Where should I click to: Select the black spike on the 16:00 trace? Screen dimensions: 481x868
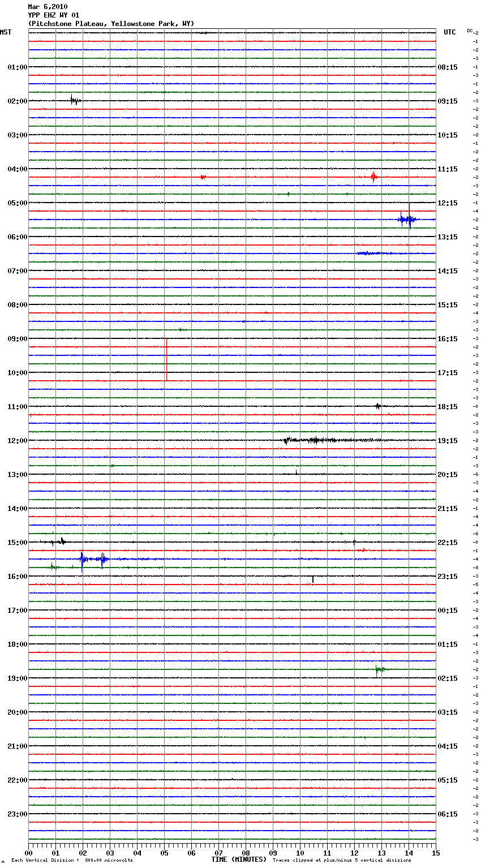[x=313, y=579]
